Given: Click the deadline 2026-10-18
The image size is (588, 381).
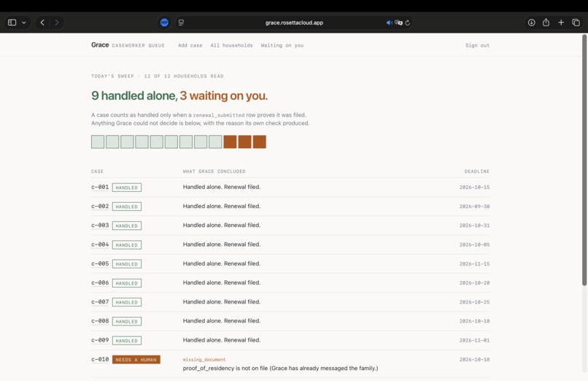Looking at the screenshot, I should [474, 359].
